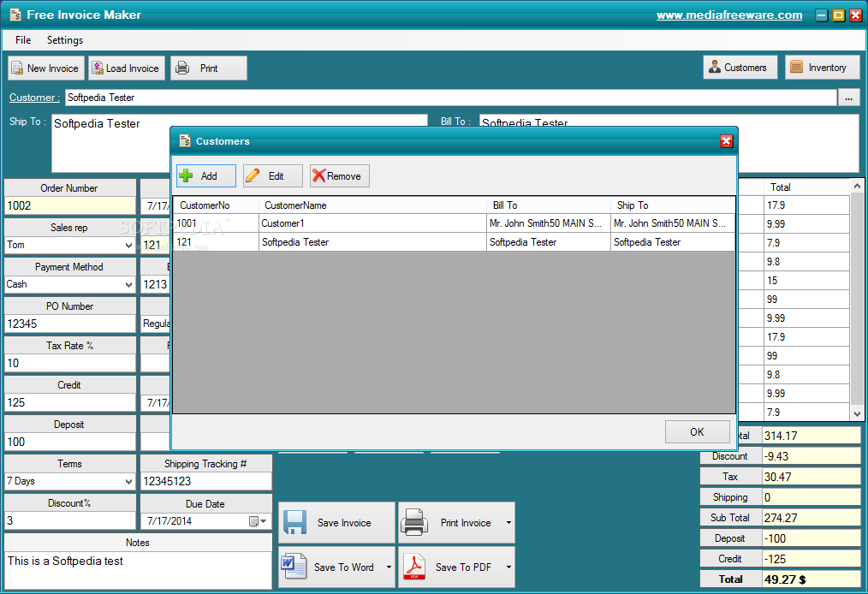868x594 pixels.
Task: Click the Free Invoice Maker title bar icon
Action: (15, 15)
